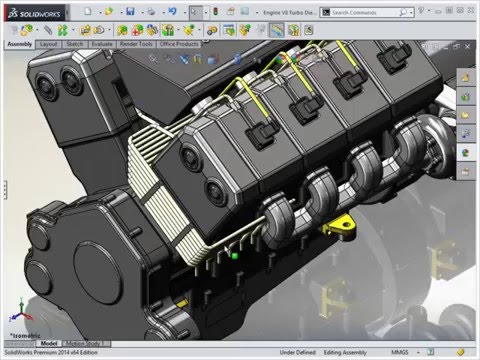This screenshot has width=480, height=360.
Task: Expand the Open file dropdown arrow
Action: pyautogui.click(x=121, y=13)
